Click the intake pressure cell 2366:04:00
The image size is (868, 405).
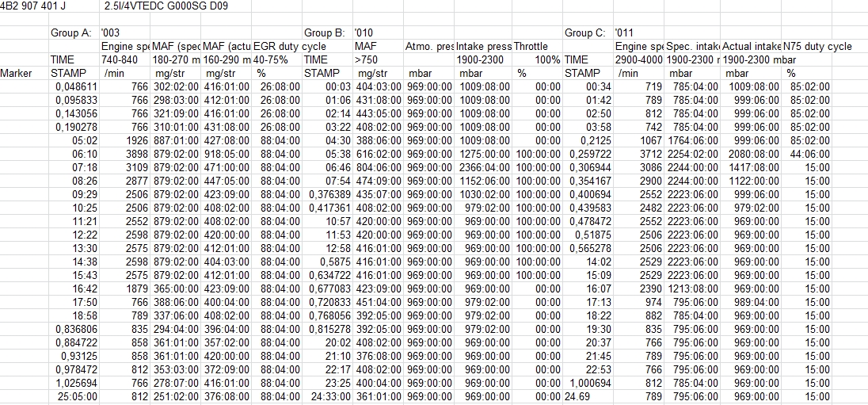[x=484, y=167]
